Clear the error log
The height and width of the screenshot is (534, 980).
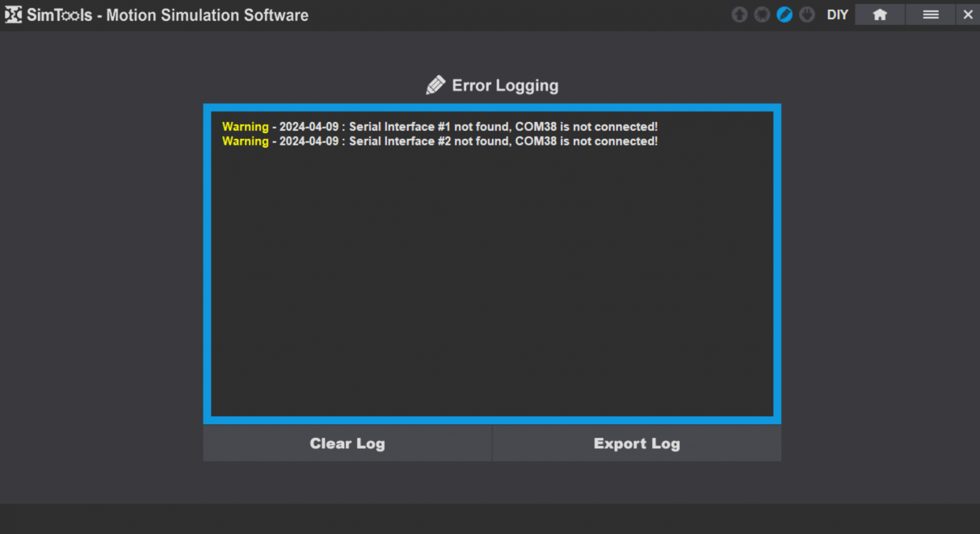pos(347,443)
